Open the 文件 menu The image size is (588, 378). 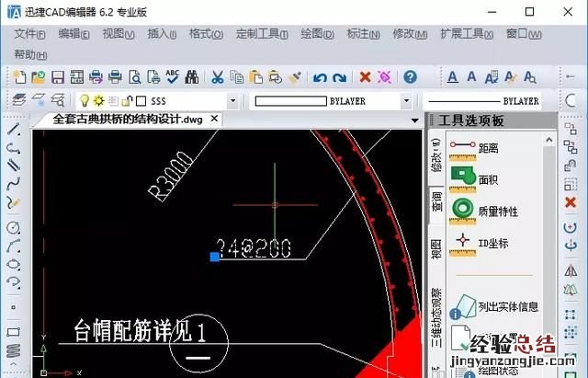point(29,34)
